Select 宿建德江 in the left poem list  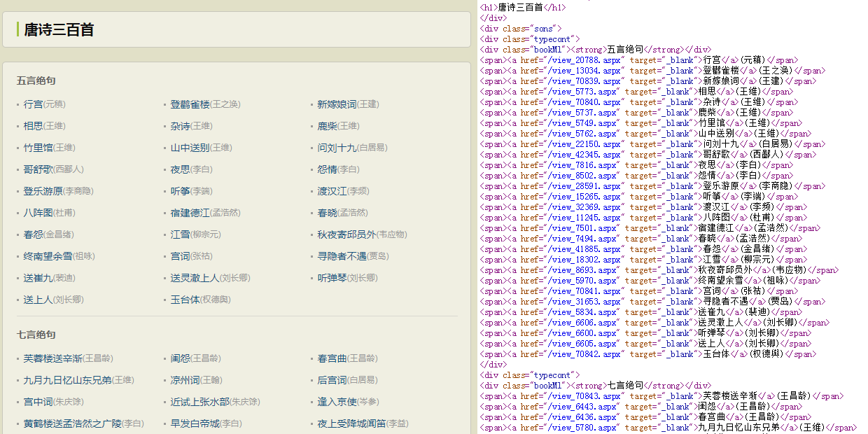click(x=190, y=213)
